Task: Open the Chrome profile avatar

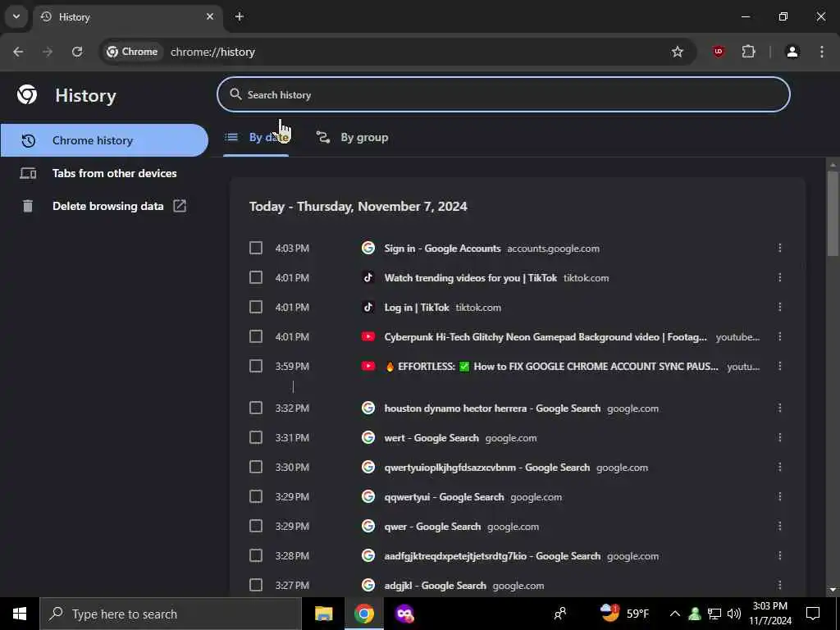Action: tap(792, 52)
